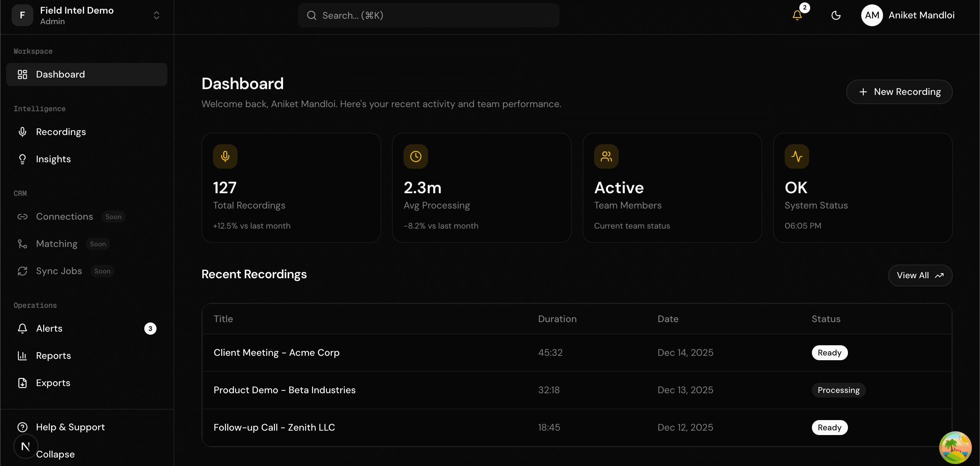Click the plus icon in New Recording
This screenshot has width=980, height=466.
point(863,92)
